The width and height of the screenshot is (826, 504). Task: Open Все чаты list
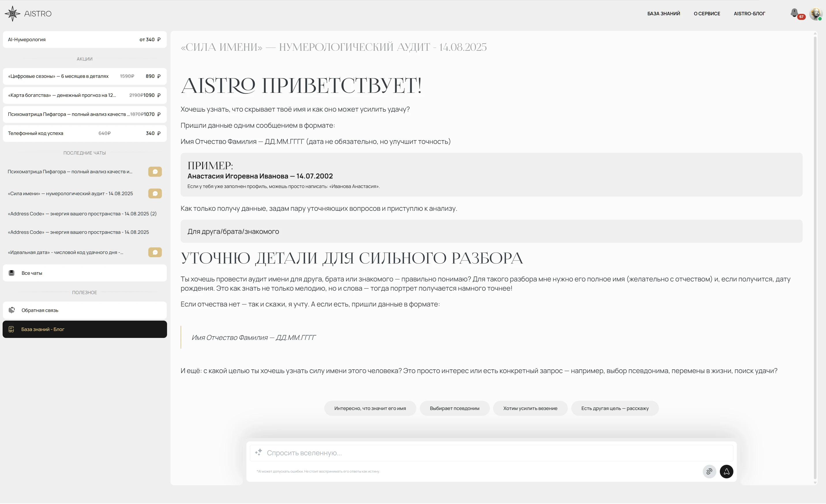[x=85, y=273]
